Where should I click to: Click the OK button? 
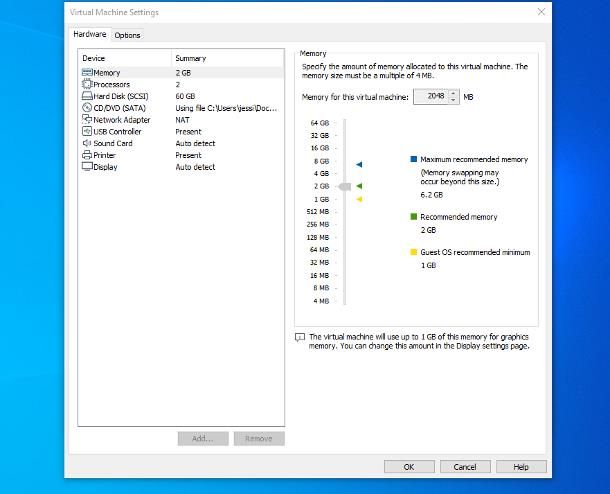pyautogui.click(x=409, y=467)
